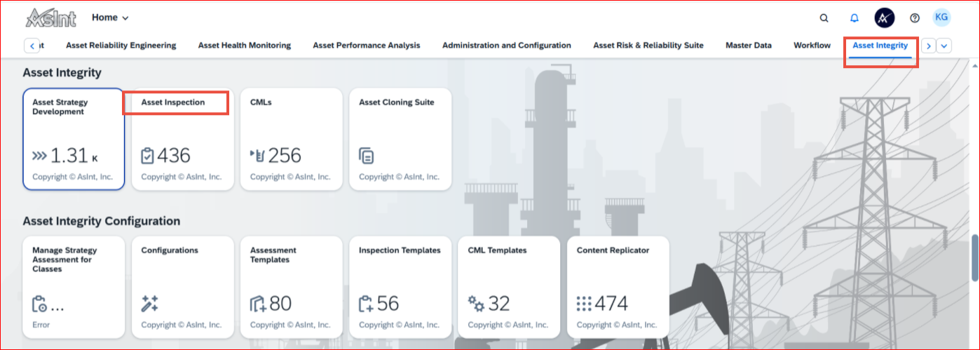Click the 474 count value

tap(611, 304)
